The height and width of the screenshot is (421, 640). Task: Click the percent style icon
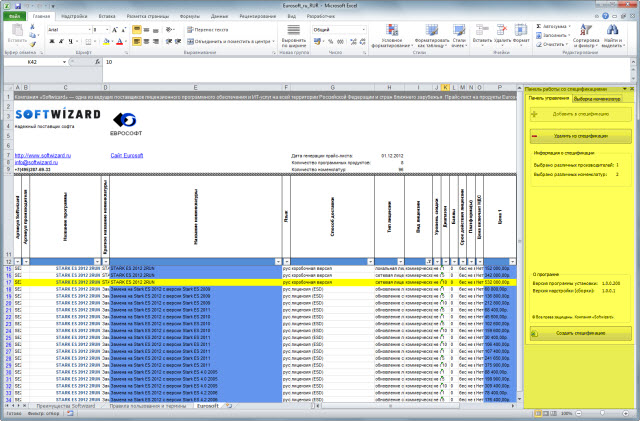pos(331,41)
